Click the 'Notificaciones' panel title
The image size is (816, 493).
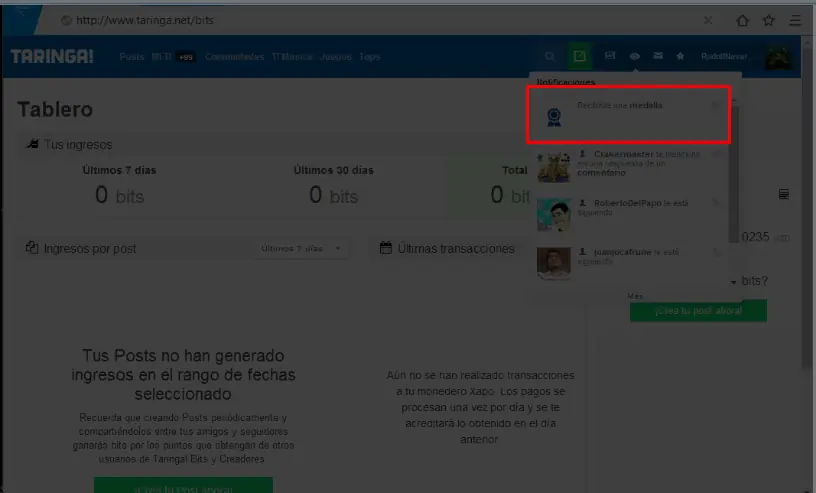point(566,82)
